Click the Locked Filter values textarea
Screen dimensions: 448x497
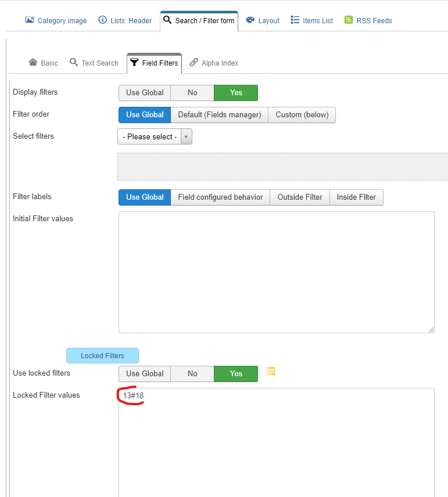(277, 442)
